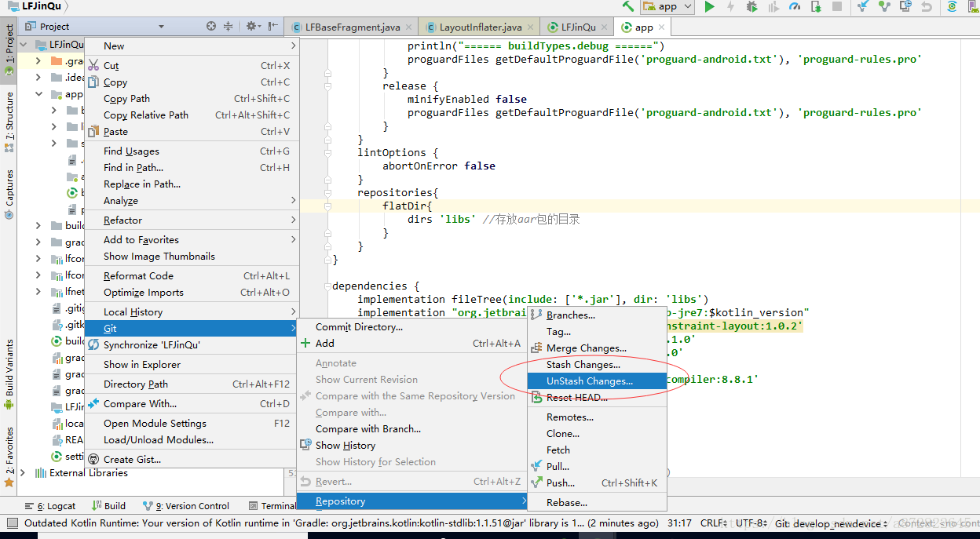
Task: Open the 2: Favorites side tab
Action: (x=9, y=457)
